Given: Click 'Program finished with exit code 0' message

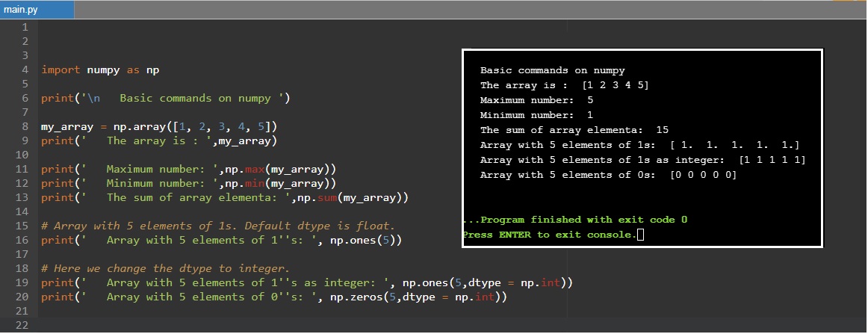Looking at the screenshot, I should pyautogui.click(x=575, y=220).
